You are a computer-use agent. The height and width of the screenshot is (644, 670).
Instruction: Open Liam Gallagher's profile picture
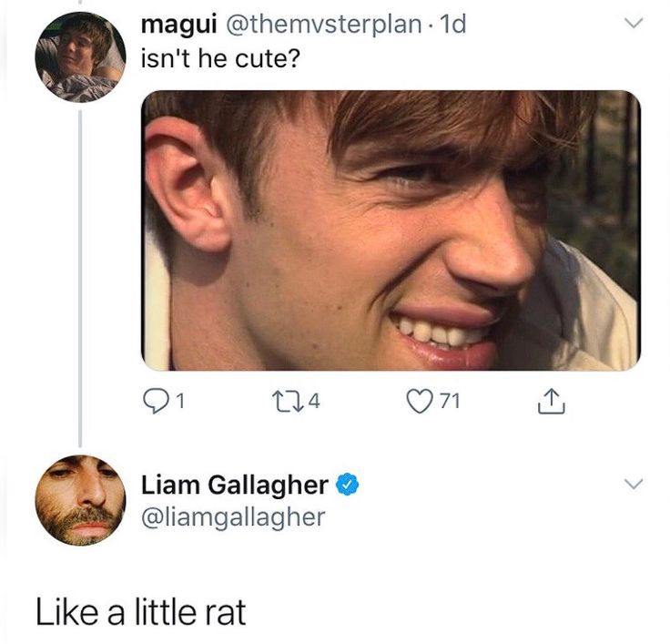[x=80, y=500]
